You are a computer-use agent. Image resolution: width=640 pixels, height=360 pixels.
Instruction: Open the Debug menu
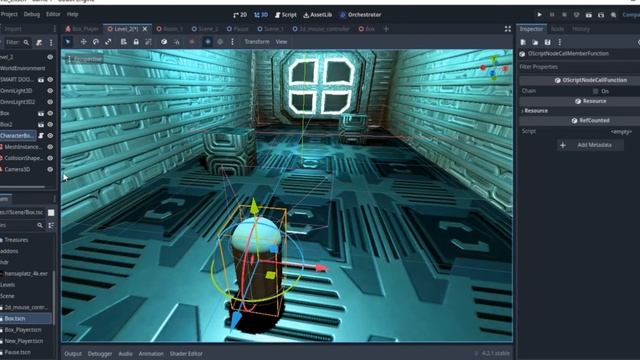(x=31, y=14)
